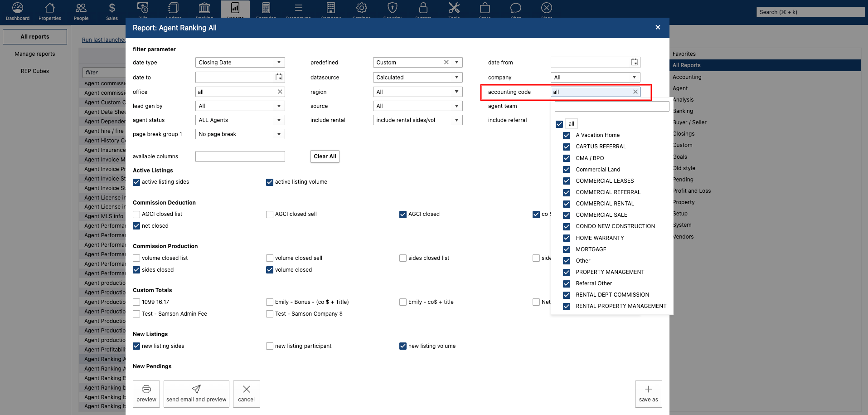Screen dimensions: 868x415
Task: Toggle the new listing participant checkbox
Action: [270, 346]
